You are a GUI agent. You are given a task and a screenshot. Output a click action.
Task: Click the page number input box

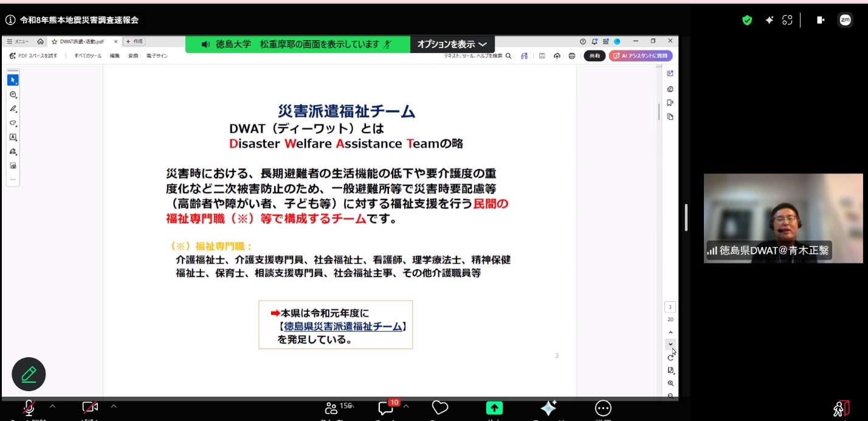tap(670, 307)
